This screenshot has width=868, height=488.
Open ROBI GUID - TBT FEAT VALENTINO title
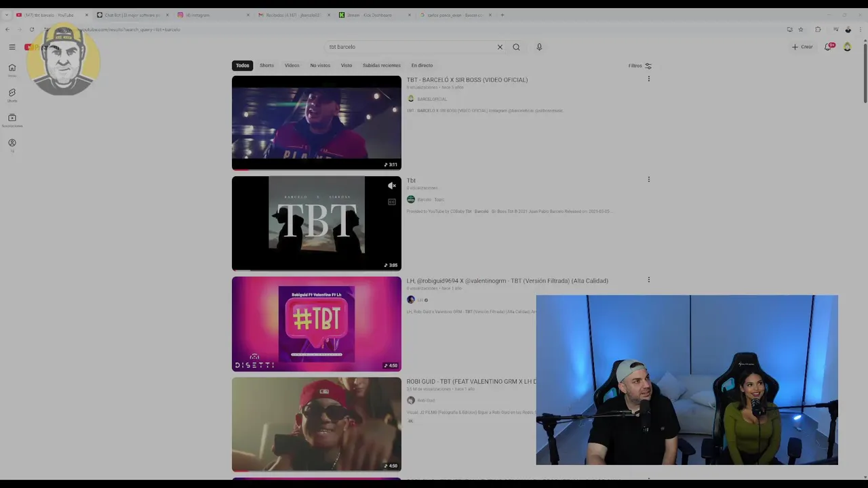(x=471, y=382)
